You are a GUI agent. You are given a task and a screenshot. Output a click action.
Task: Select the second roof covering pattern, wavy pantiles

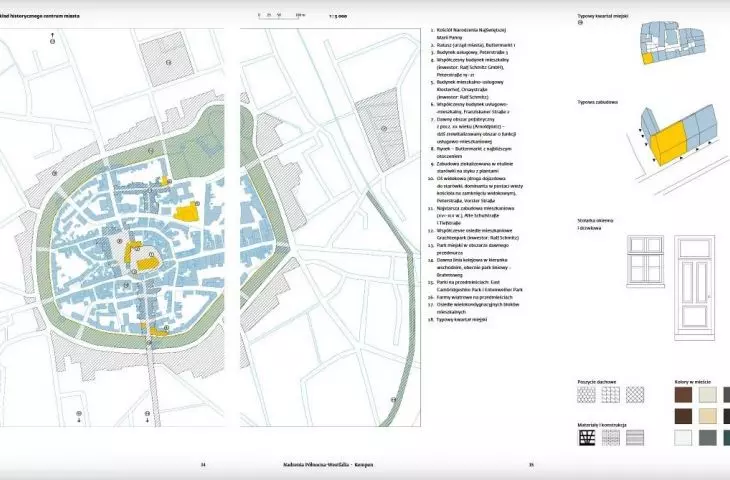tap(610, 395)
